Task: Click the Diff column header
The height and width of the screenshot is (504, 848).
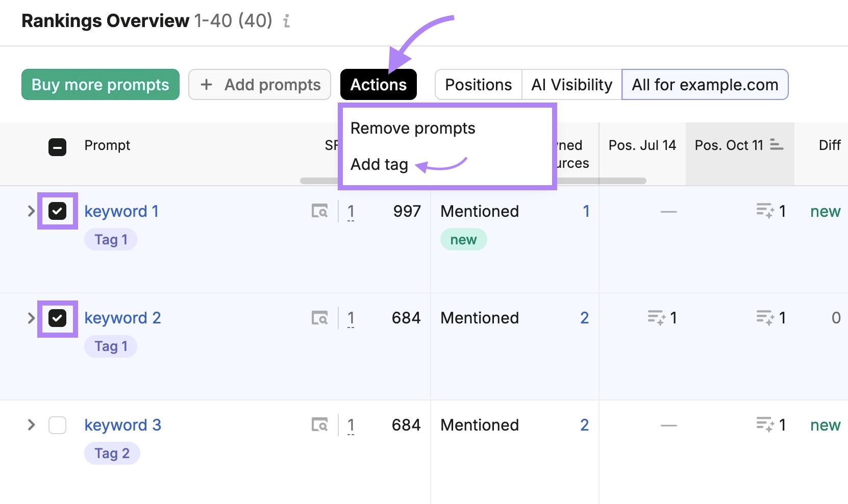Action: pos(830,145)
